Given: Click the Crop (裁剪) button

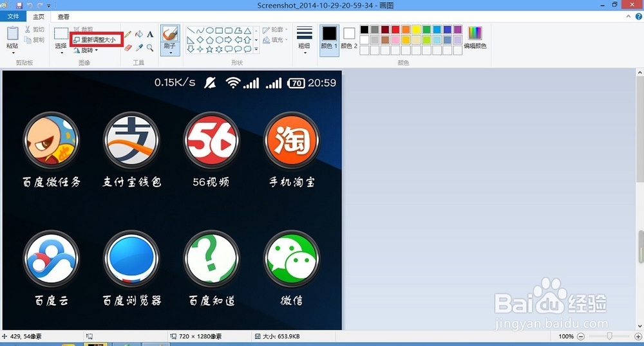Looking at the screenshot, I should pos(83,30).
